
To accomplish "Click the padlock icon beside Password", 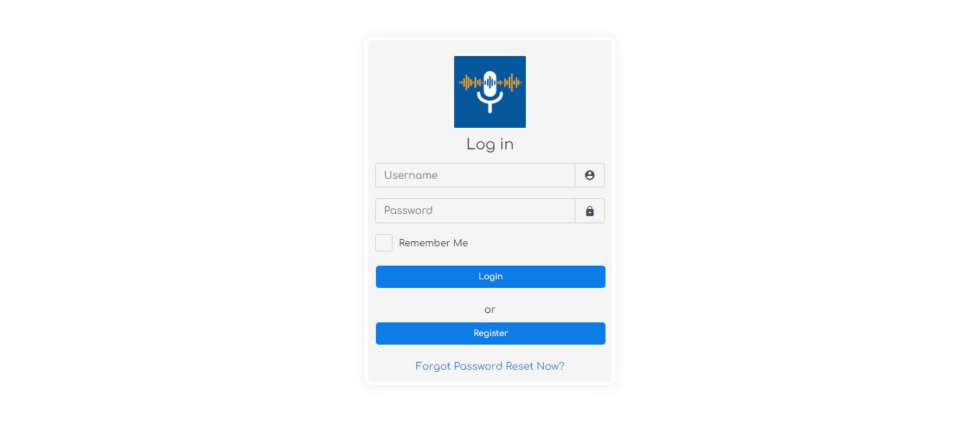I will [x=590, y=211].
